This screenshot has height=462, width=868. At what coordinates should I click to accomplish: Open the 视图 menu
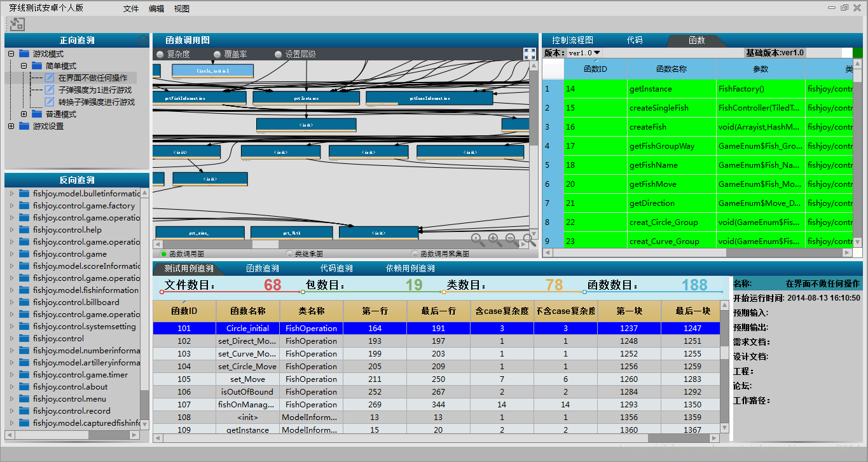(x=182, y=9)
